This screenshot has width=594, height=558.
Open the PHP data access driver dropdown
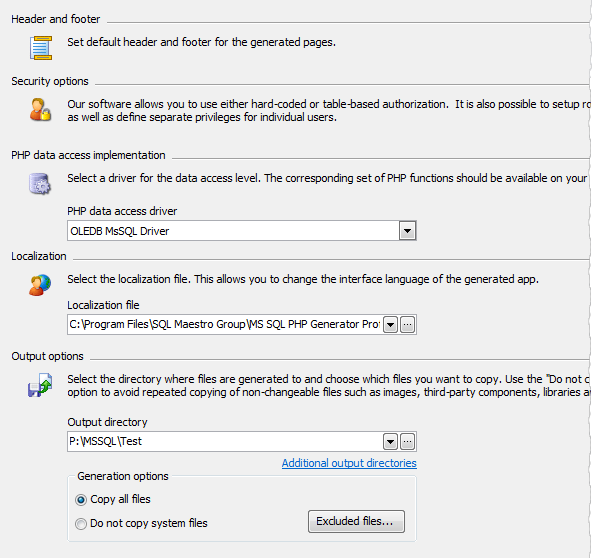point(407,231)
